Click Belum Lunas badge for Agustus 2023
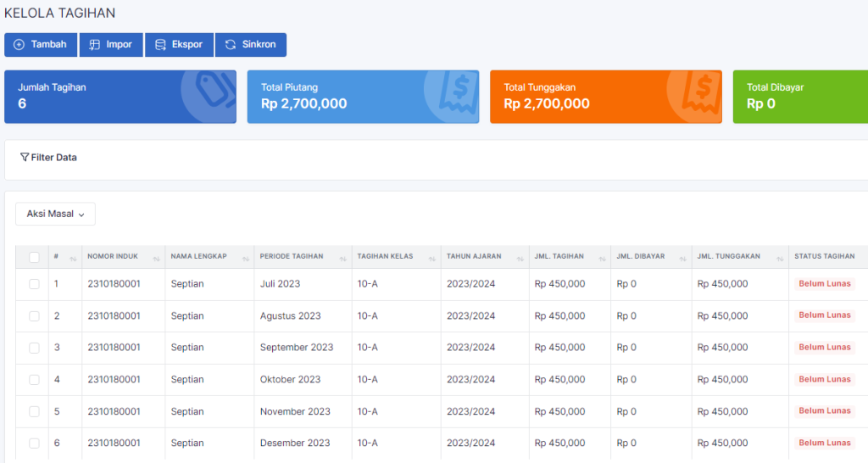 (825, 315)
